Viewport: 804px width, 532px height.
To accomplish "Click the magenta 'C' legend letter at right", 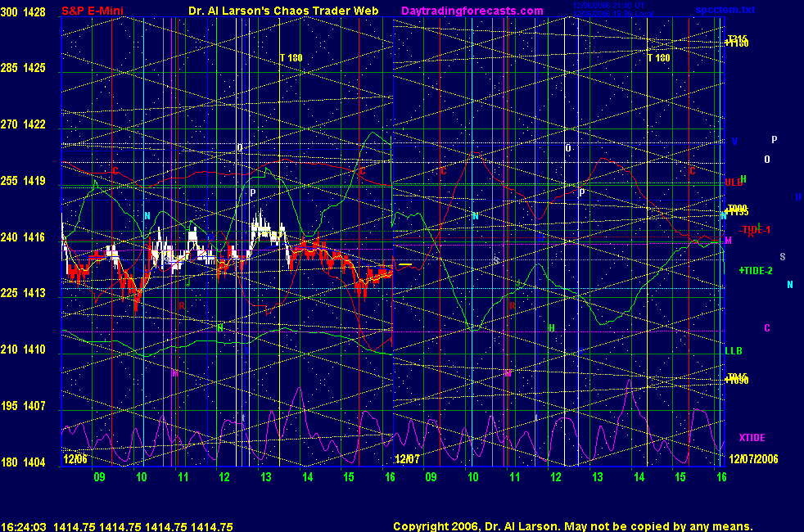I will point(767,328).
